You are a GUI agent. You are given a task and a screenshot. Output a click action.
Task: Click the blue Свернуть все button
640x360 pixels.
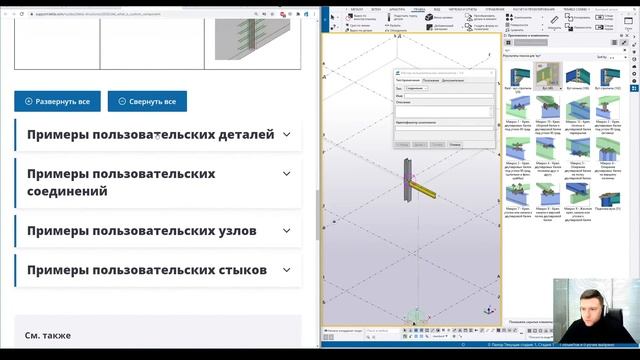[x=147, y=101]
